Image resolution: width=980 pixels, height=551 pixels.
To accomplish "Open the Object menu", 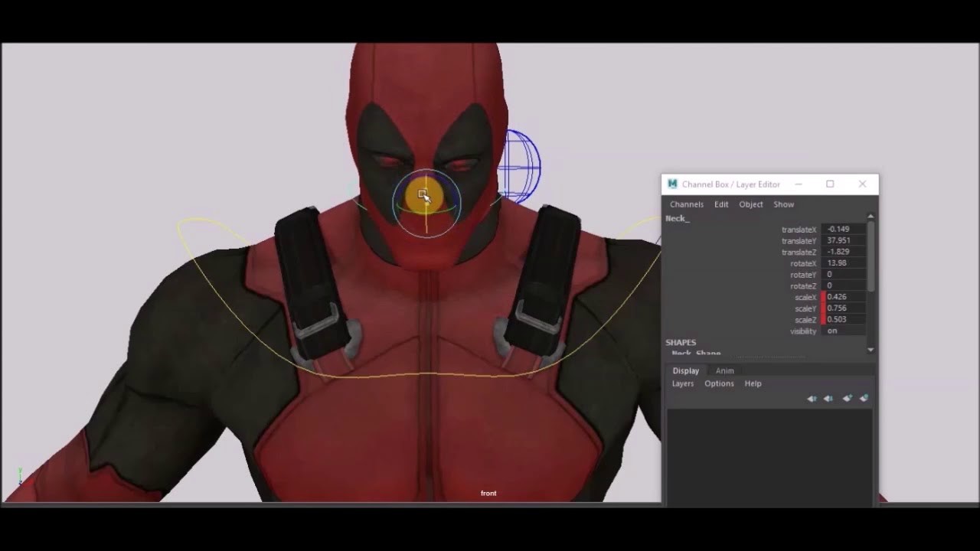I will 750,204.
